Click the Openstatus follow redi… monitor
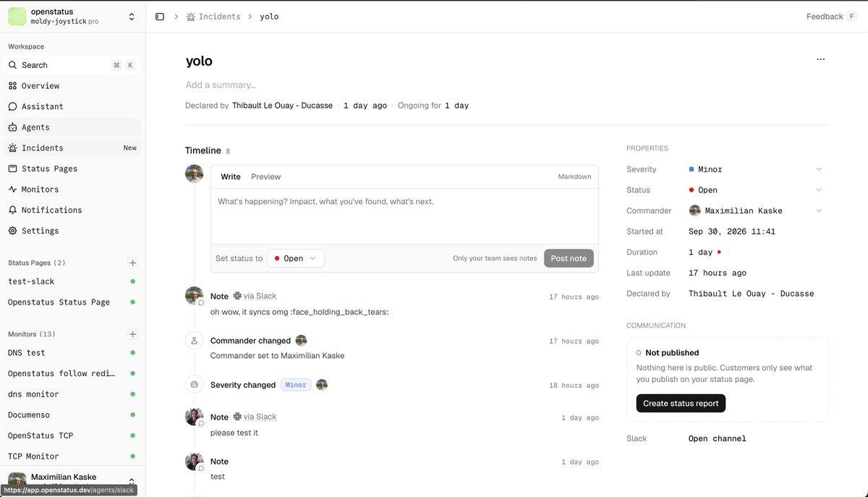The height and width of the screenshot is (497, 868). pos(72,373)
